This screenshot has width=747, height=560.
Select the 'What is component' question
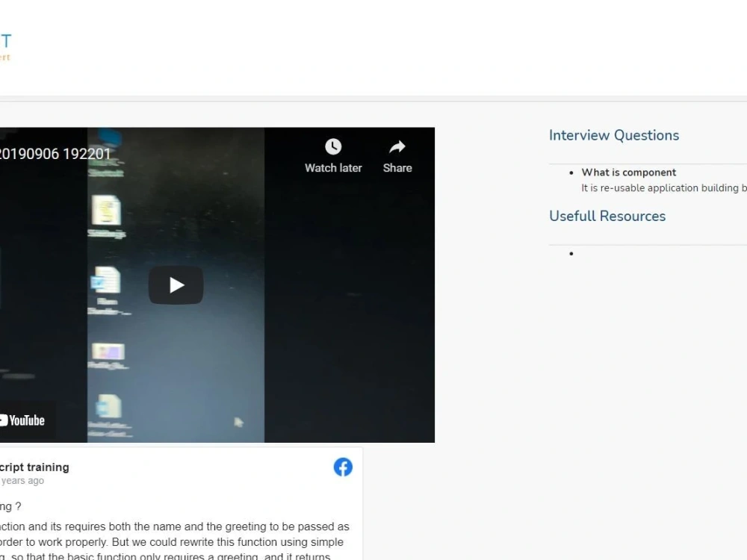point(628,172)
